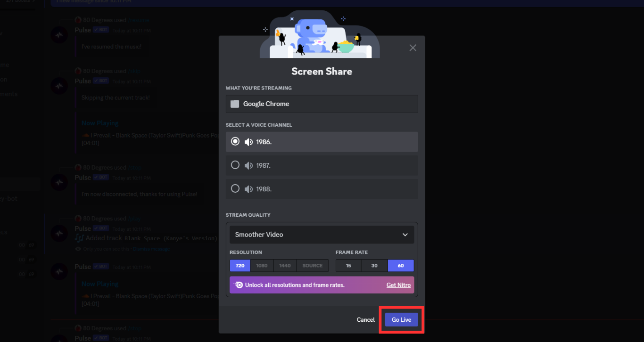Click the music notes icon before "Added track"
This screenshot has height=342, width=644.
click(79, 238)
